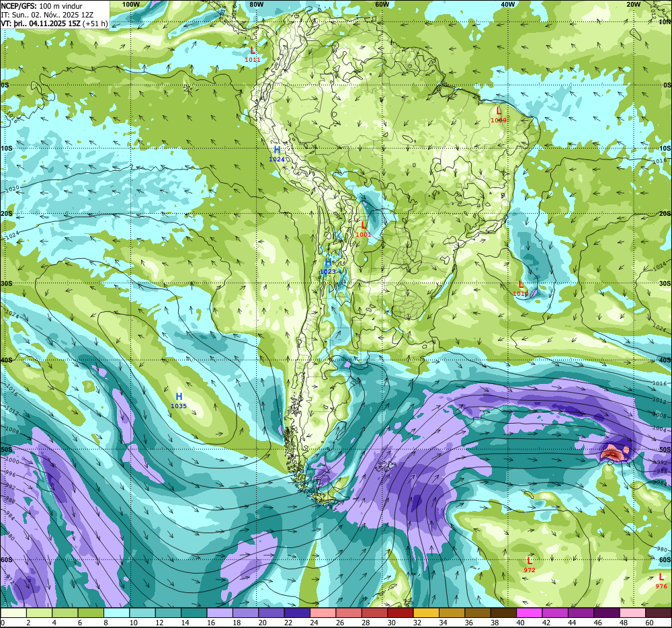Click the pale 0–2 legend swatch
This screenshot has height=628, width=672.
[x=13, y=613]
